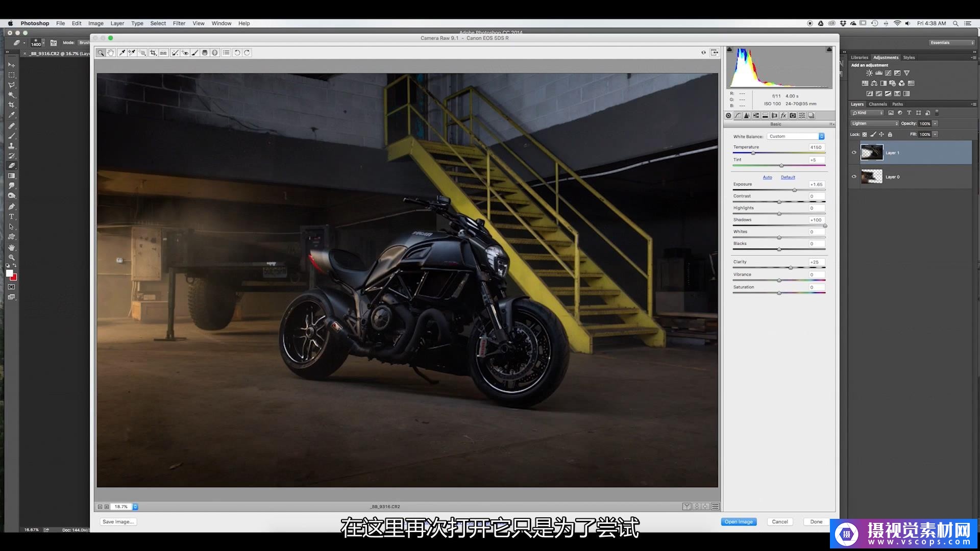980x551 pixels.
Task: Hide Layer 0 with its eye icon
Action: 854,177
